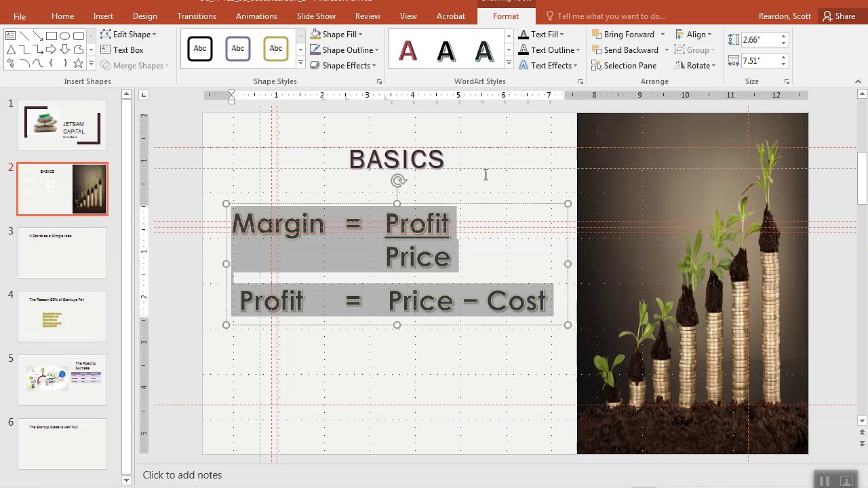Image resolution: width=868 pixels, height=488 pixels.
Task: Click the Share button
Action: point(838,16)
